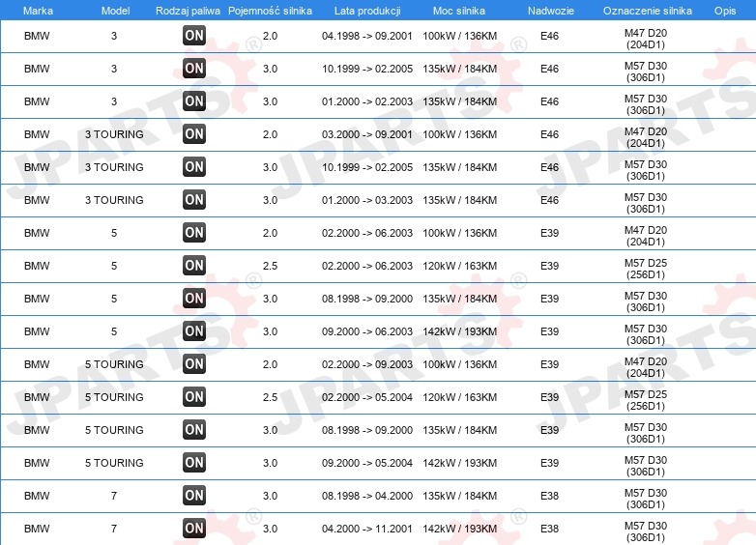Image resolution: width=756 pixels, height=545 pixels.
Task: Click the ON badge in the 01.2000 -> 02.2003 row
Action: tap(194, 101)
